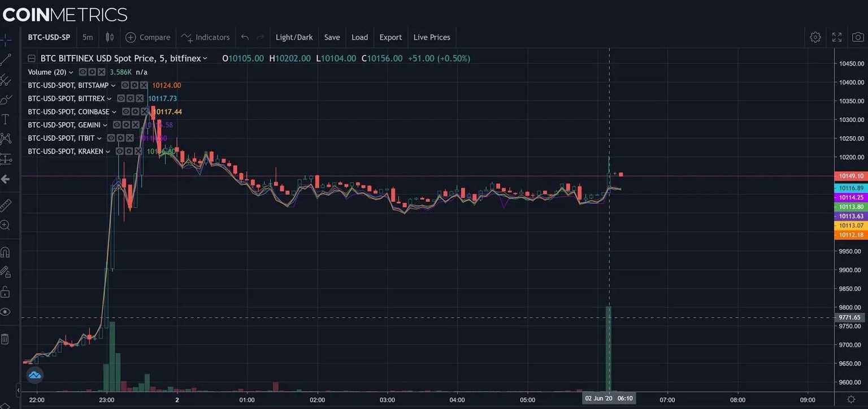Click the Export button
Viewport: 868px width, 409px height.
(x=390, y=37)
